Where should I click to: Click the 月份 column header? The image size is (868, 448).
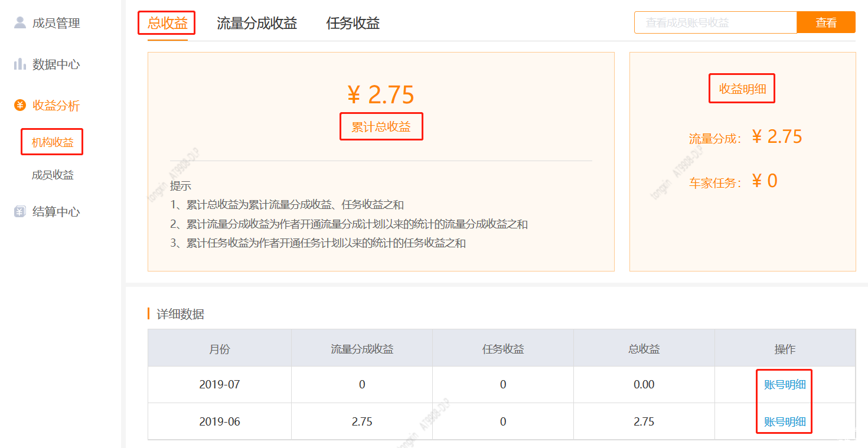[219, 349]
